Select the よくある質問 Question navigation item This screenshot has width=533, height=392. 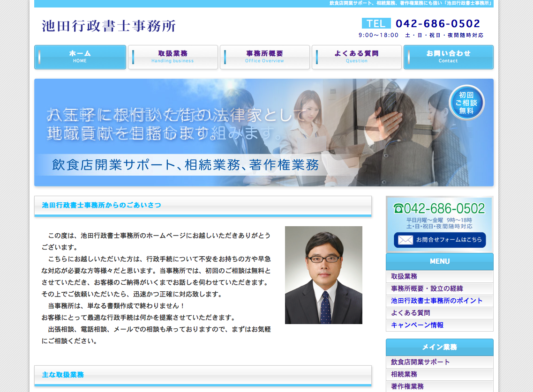coord(357,57)
